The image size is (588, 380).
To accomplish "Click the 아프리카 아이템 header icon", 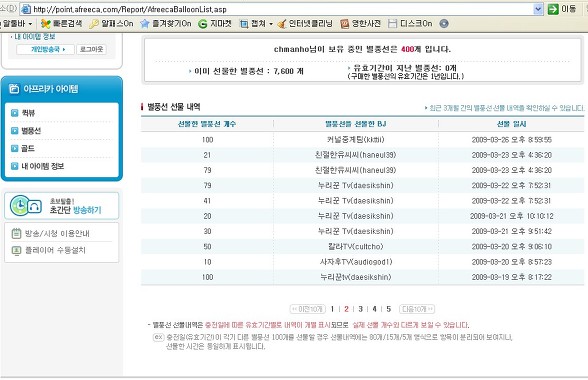I will click(x=14, y=89).
